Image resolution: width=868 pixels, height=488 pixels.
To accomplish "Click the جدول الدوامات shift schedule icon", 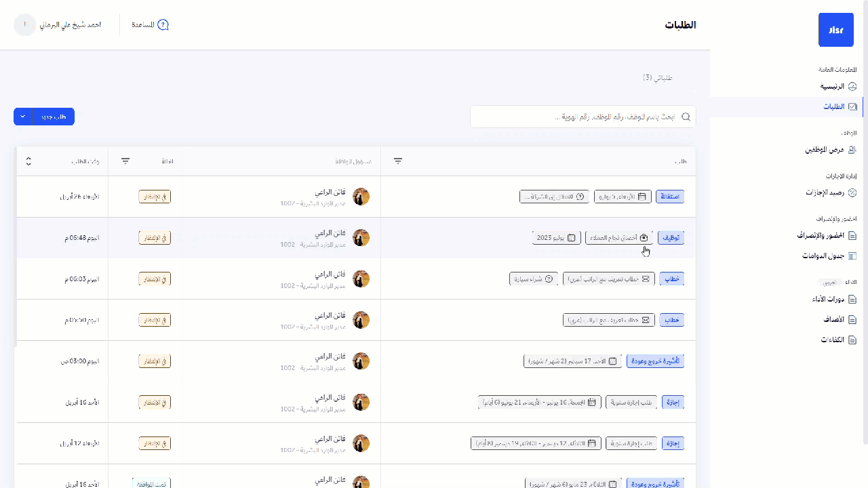I will [x=852, y=256].
